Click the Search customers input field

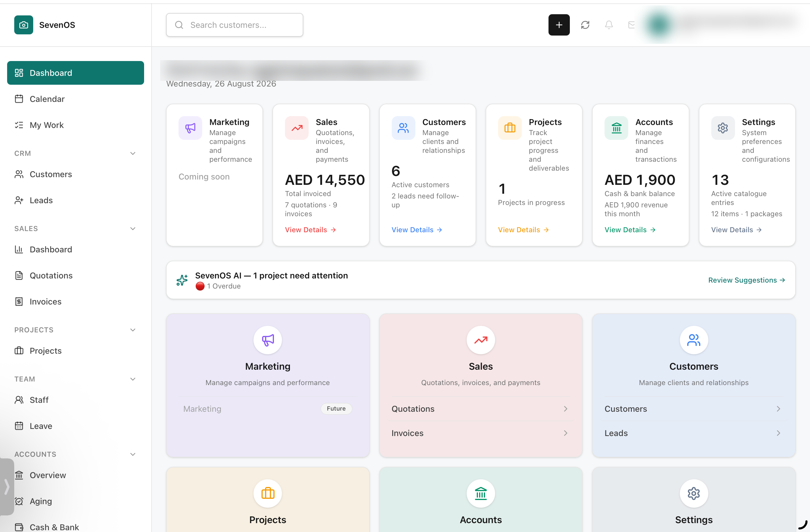click(235, 25)
